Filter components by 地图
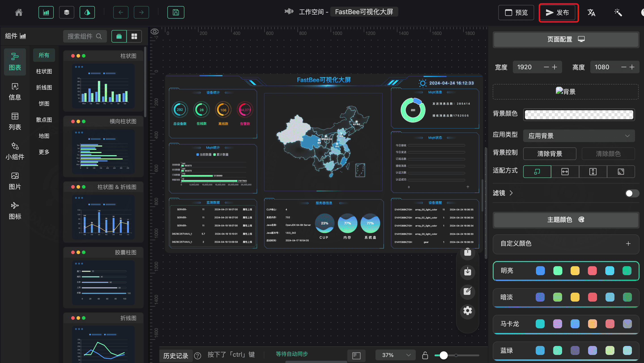This screenshot has width=644, height=363. click(x=44, y=136)
